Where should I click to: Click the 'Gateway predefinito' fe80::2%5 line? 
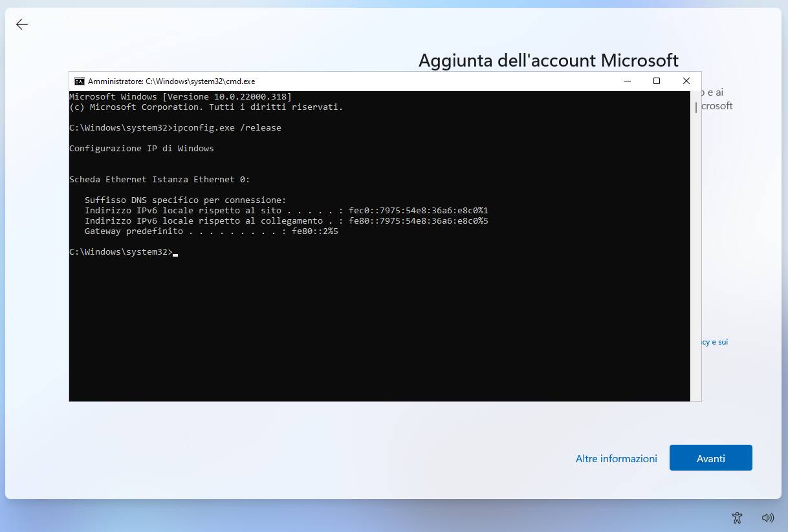pos(212,231)
